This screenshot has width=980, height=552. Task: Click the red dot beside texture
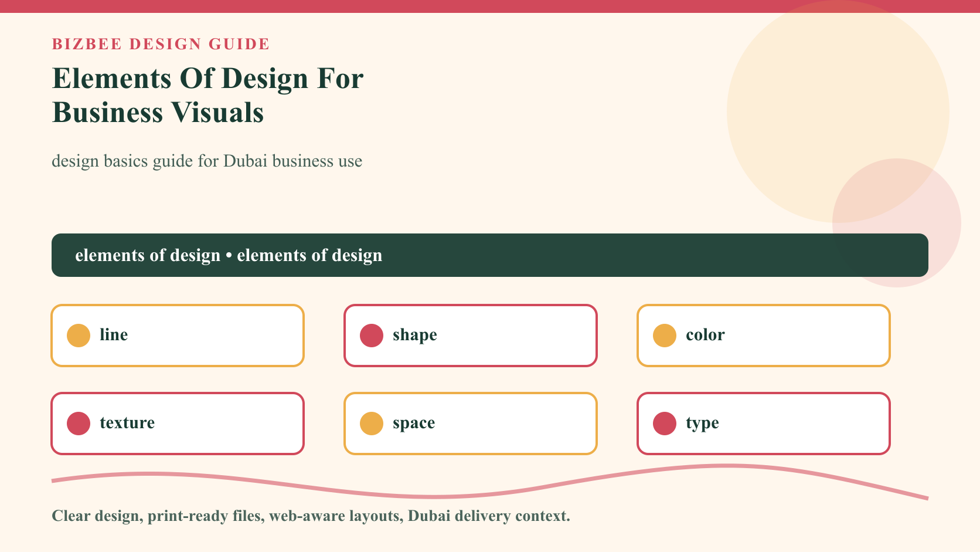[x=79, y=424]
